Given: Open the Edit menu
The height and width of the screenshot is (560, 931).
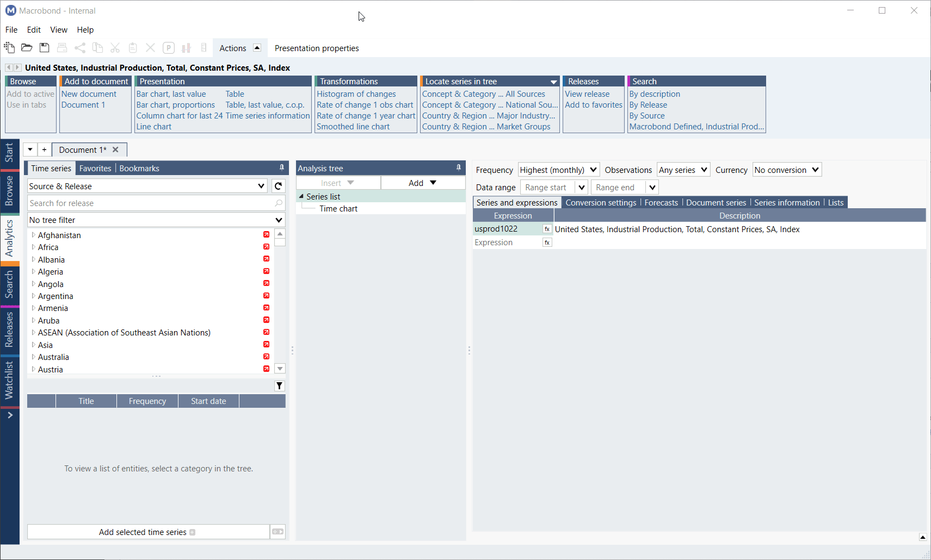Looking at the screenshot, I should pos(34,29).
